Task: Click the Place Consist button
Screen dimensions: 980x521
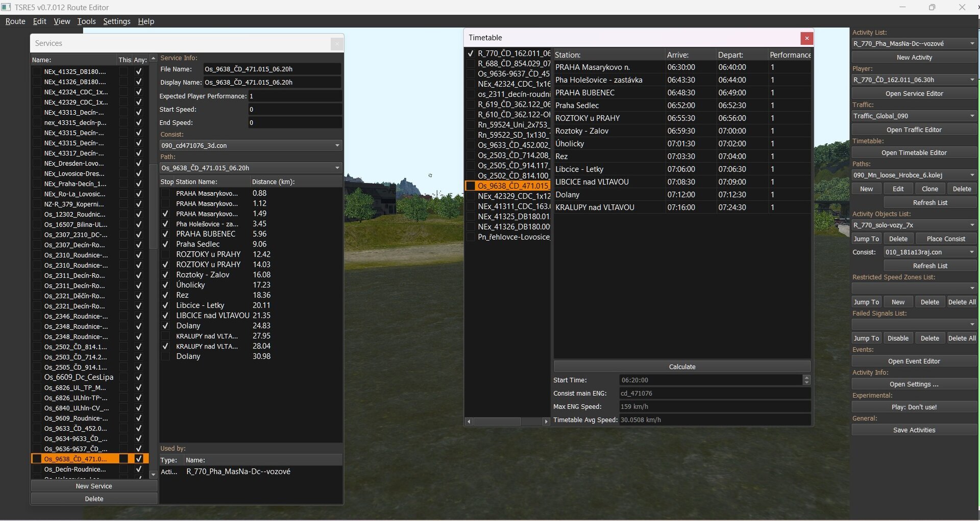Action: [x=946, y=239]
